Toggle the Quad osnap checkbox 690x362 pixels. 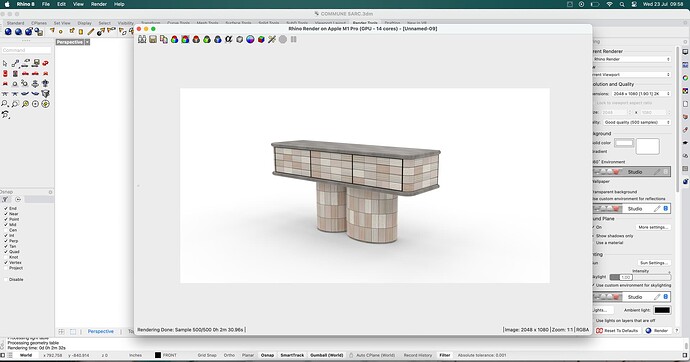6,252
